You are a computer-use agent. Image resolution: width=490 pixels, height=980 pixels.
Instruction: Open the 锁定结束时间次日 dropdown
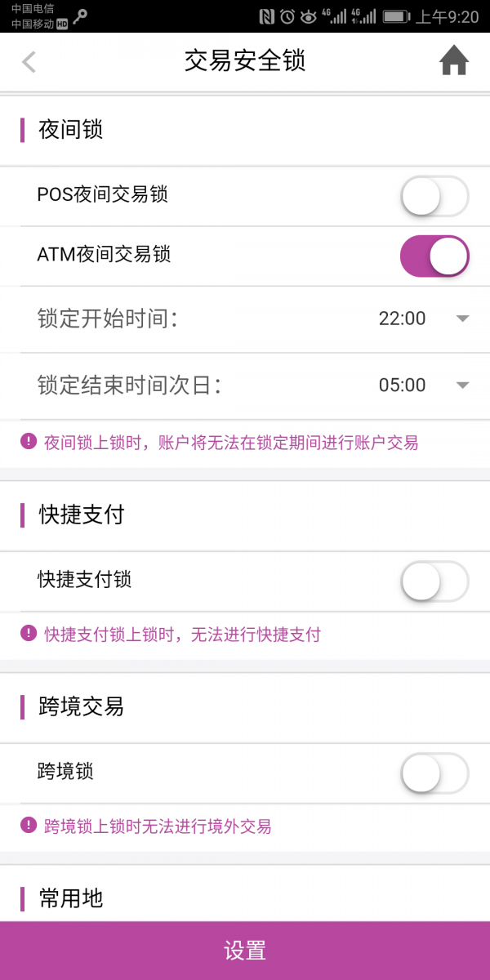point(462,385)
